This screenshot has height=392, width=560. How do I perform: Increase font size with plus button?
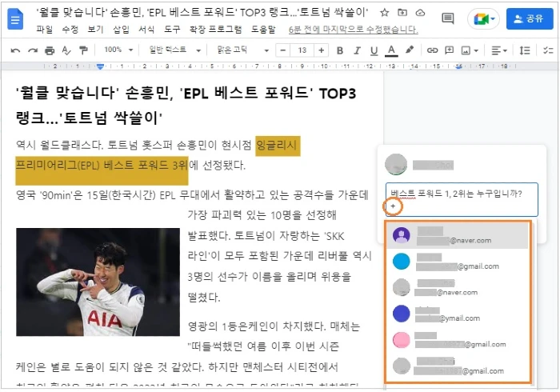(321, 50)
